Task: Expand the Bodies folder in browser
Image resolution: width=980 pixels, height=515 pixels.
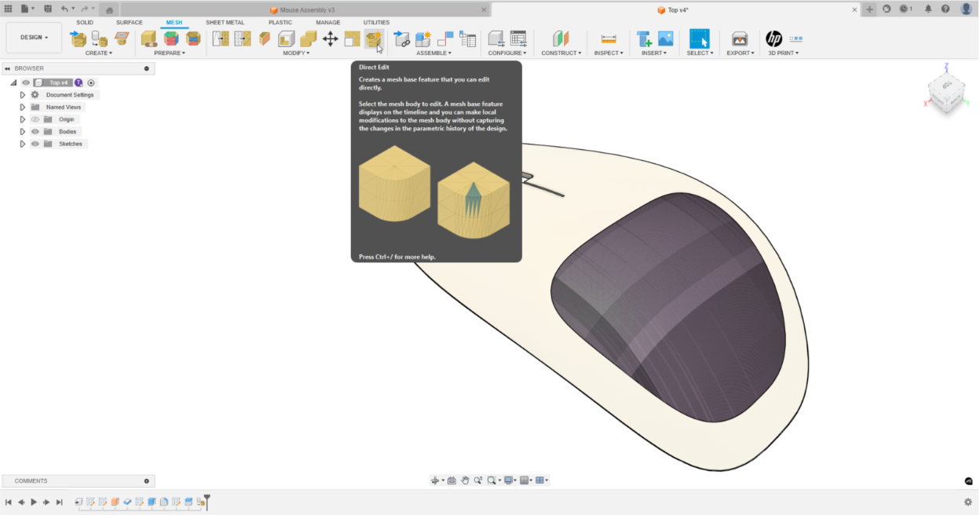Action: [23, 131]
